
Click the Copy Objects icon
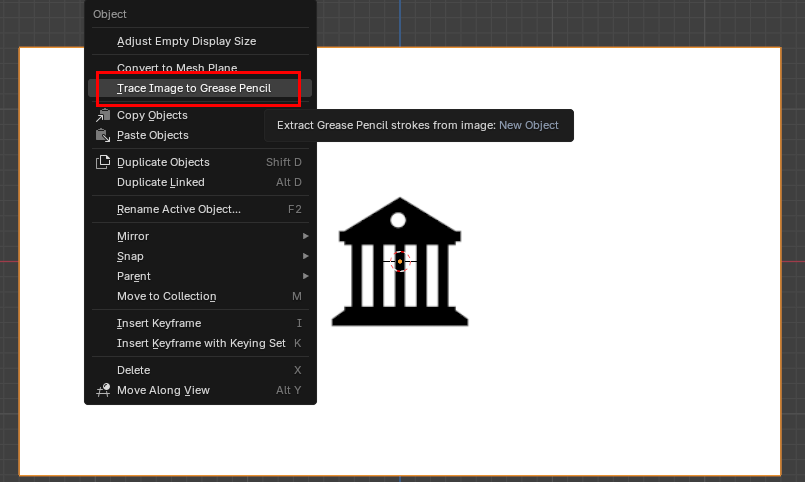(x=102, y=115)
